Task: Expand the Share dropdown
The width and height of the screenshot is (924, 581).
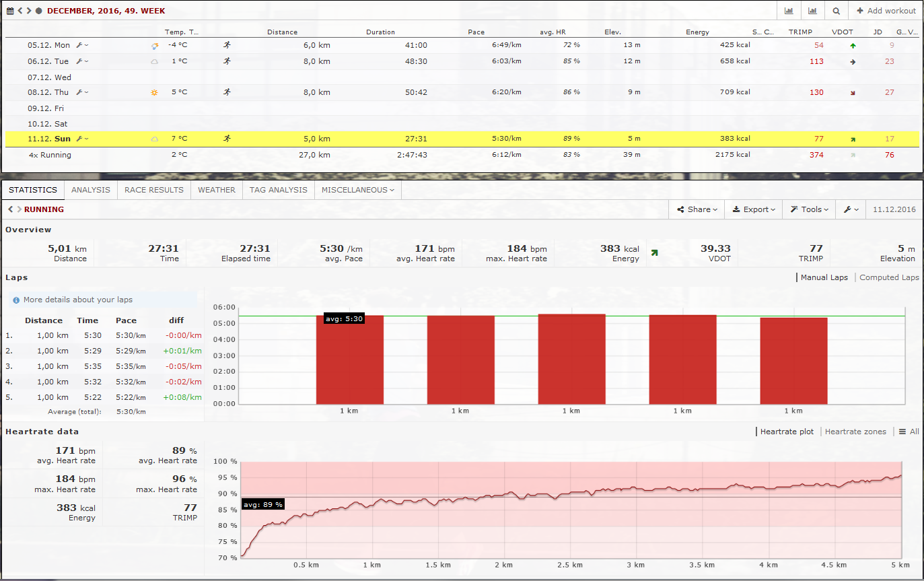Action: (x=697, y=209)
